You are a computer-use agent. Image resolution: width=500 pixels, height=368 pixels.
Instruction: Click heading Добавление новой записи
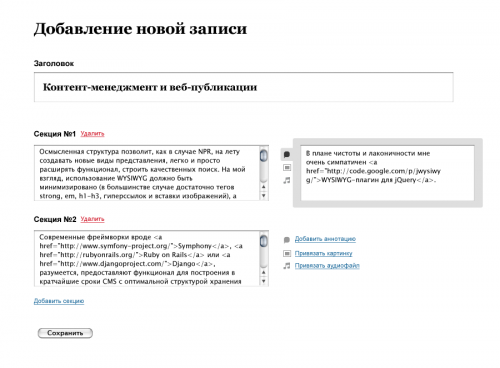pyautogui.click(x=140, y=29)
